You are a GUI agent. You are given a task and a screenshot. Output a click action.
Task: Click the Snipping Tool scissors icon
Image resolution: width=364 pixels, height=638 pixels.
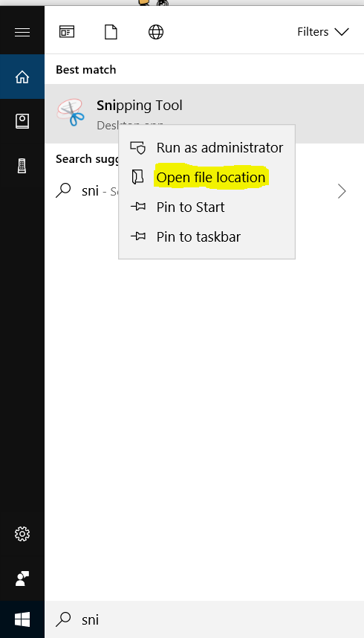pyautogui.click(x=71, y=112)
